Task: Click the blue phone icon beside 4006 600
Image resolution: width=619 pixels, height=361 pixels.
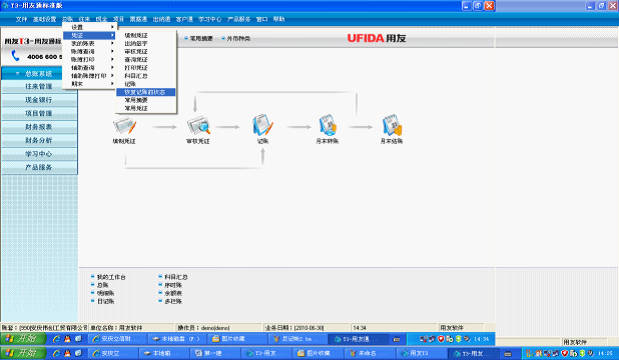Action: point(15,56)
